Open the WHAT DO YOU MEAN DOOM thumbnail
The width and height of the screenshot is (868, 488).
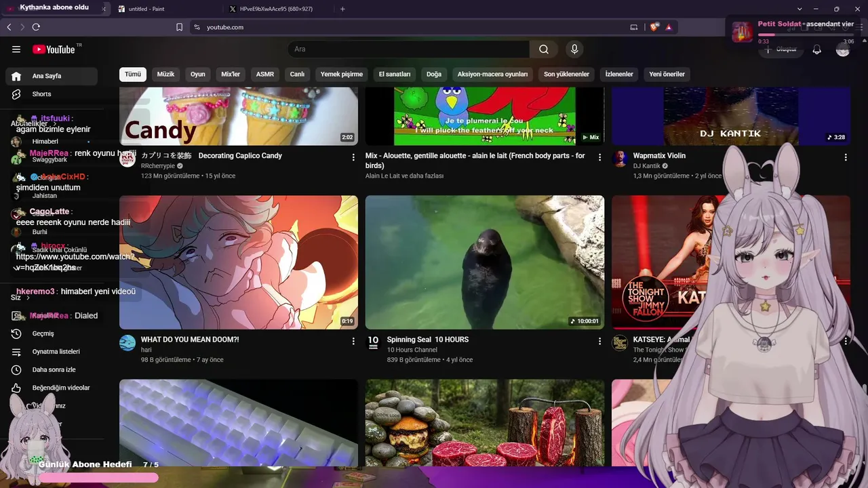click(x=239, y=262)
